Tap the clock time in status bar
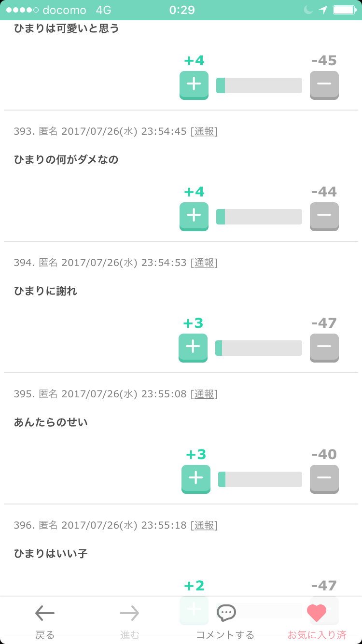The image size is (362, 644). click(182, 10)
